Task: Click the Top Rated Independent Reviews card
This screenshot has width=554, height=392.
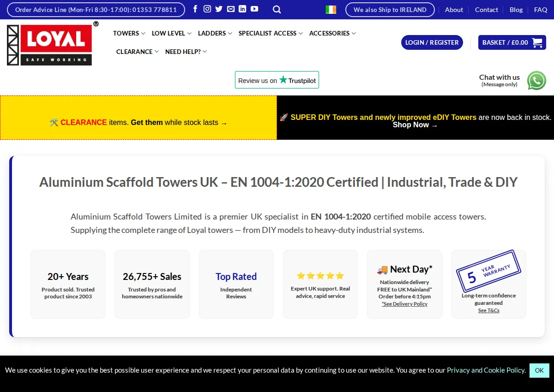Action: (236, 284)
